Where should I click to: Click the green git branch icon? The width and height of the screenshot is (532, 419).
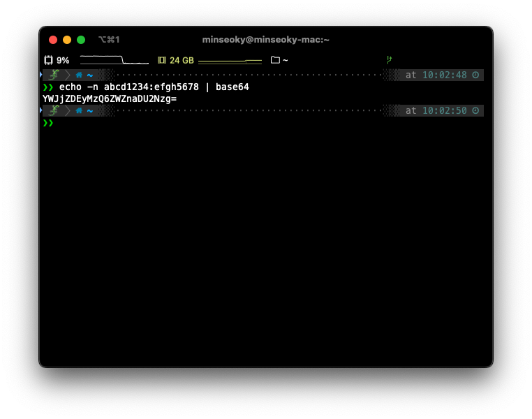tap(389, 60)
